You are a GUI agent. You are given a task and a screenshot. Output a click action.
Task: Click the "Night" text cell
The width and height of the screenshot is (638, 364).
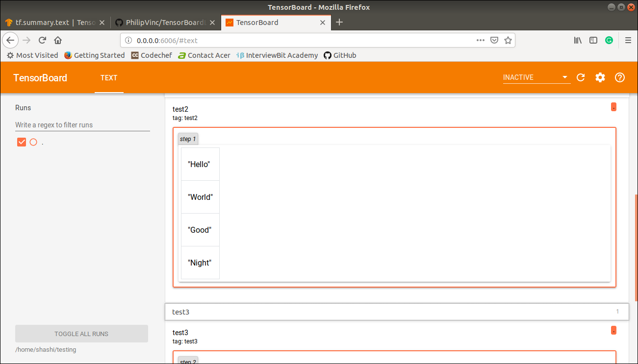[x=200, y=263]
